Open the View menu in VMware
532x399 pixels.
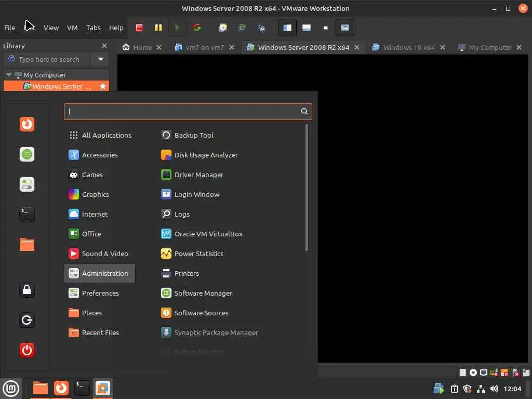(51, 28)
